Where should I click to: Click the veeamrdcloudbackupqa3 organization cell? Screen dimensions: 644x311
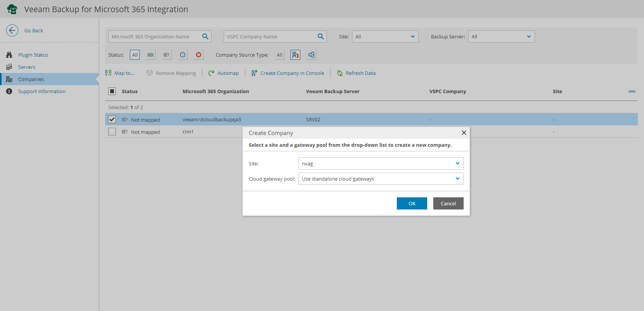[x=212, y=119]
